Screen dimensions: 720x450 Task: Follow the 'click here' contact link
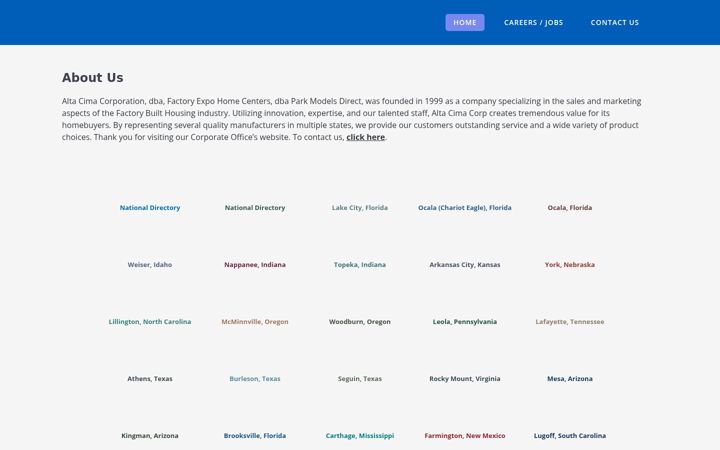(x=366, y=137)
